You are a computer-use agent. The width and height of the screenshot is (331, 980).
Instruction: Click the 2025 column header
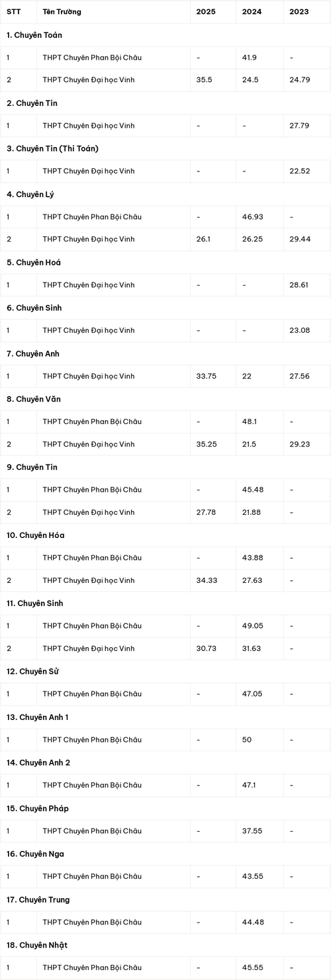[x=206, y=12]
